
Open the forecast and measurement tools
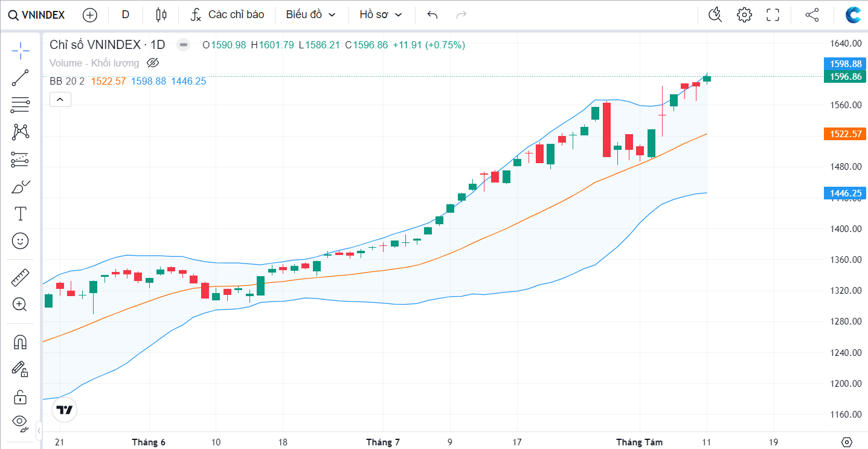21,159
